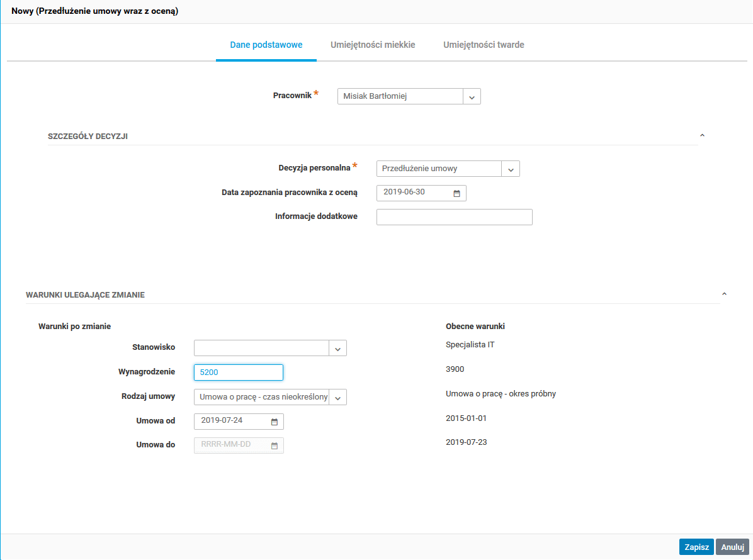Open calendar picker for Umowa do
Viewport: 753px width, 560px height.
[275, 445]
